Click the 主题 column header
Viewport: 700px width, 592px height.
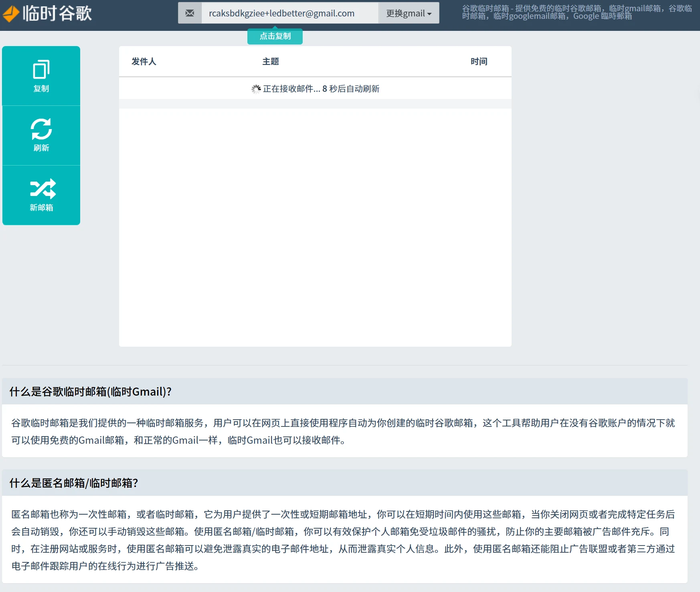(271, 61)
